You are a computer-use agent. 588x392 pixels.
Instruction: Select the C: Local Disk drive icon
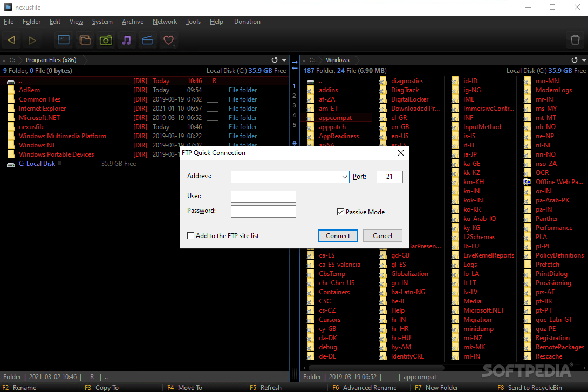pyautogui.click(x=11, y=164)
